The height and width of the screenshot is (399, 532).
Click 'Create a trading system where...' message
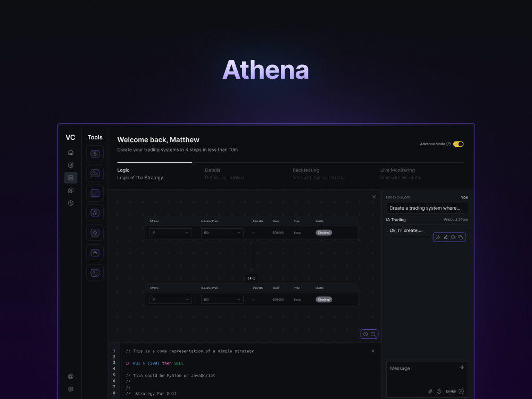427,208
